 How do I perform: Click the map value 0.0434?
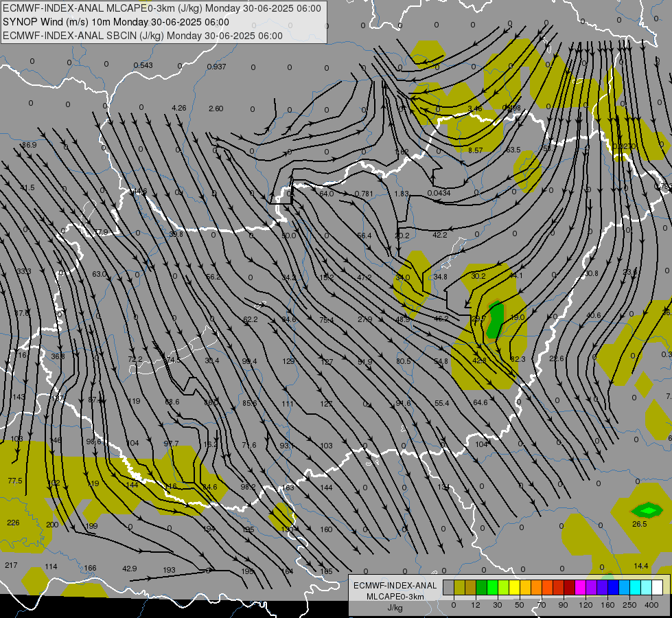pos(439,193)
